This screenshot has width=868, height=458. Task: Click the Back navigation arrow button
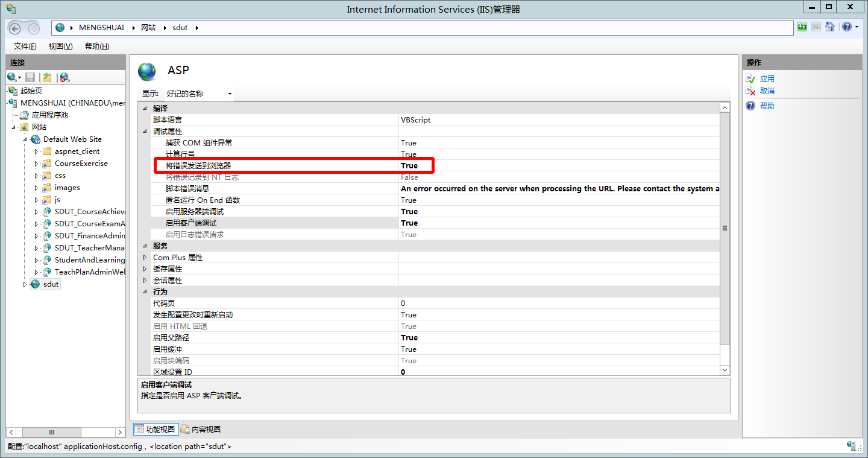point(14,28)
